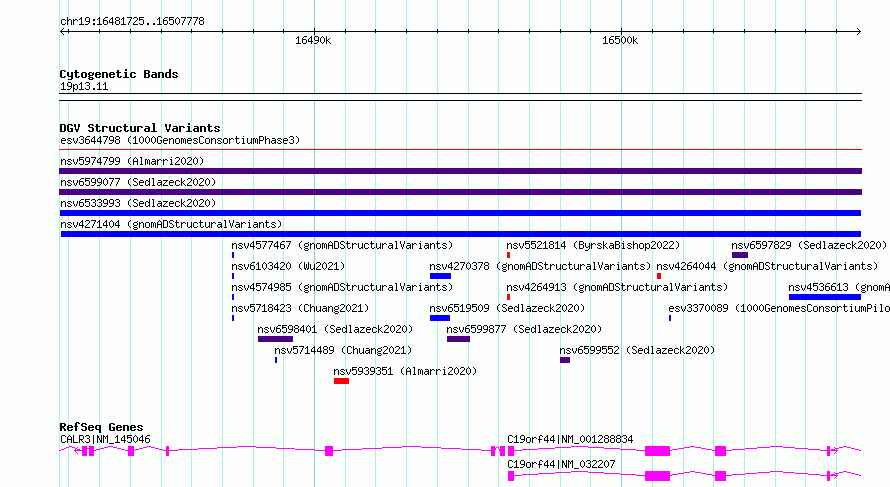This screenshot has width=890, height=487.
Task: Click the 19p13.11 band label
Action: tap(84, 86)
